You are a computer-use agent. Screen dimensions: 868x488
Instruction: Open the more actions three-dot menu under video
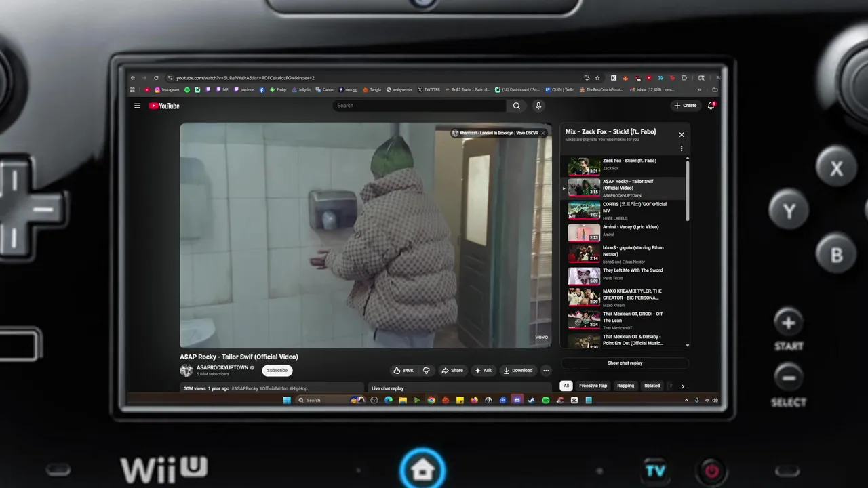[x=546, y=371]
